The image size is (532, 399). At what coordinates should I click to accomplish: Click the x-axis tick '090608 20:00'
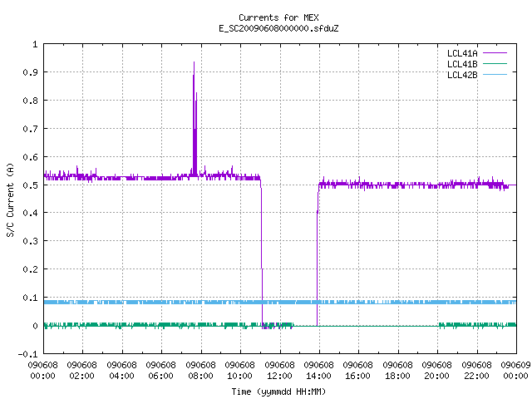436,371
